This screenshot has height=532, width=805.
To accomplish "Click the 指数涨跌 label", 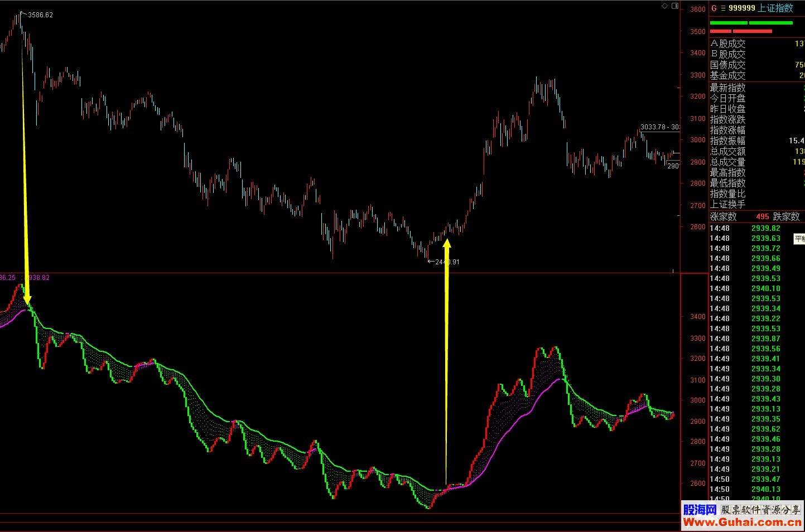I will click(727, 119).
